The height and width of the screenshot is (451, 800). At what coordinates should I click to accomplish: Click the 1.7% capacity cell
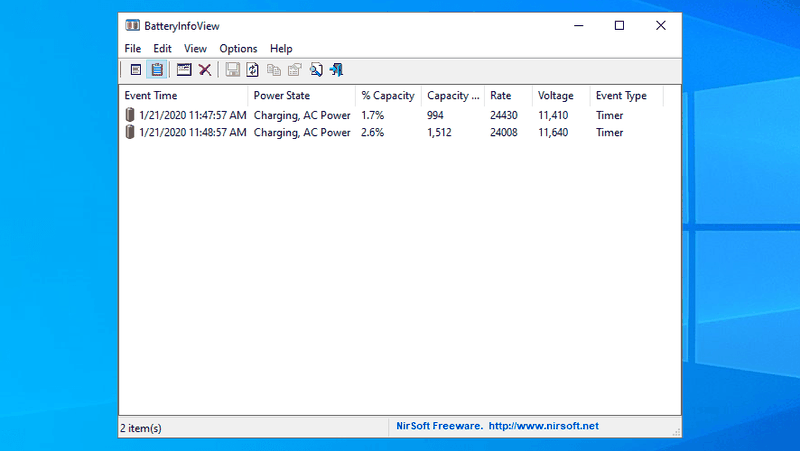(x=372, y=115)
